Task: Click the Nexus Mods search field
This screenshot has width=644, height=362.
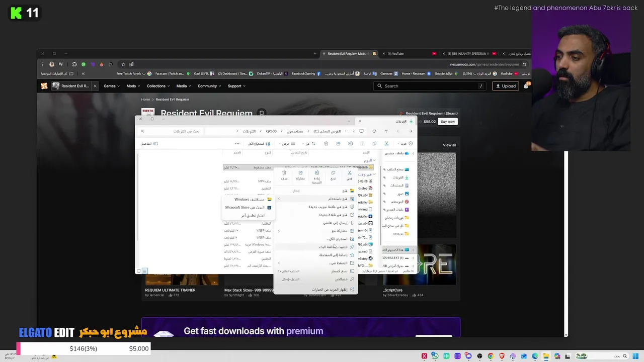Action: pyautogui.click(x=430, y=86)
